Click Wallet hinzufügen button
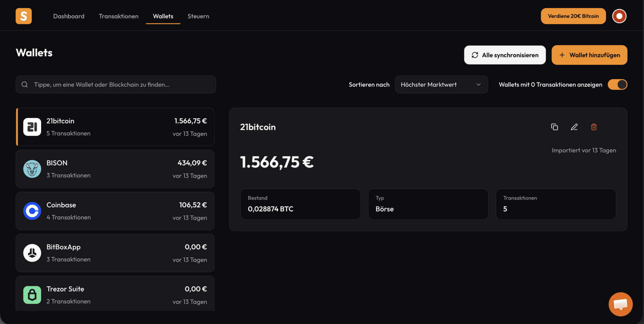Screen dimensions: 644x324 pyautogui.click(x=589, y=55)
